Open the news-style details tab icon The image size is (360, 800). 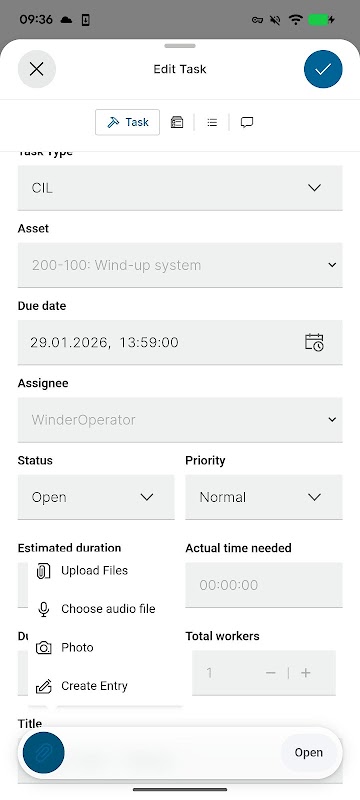point(177,122)
